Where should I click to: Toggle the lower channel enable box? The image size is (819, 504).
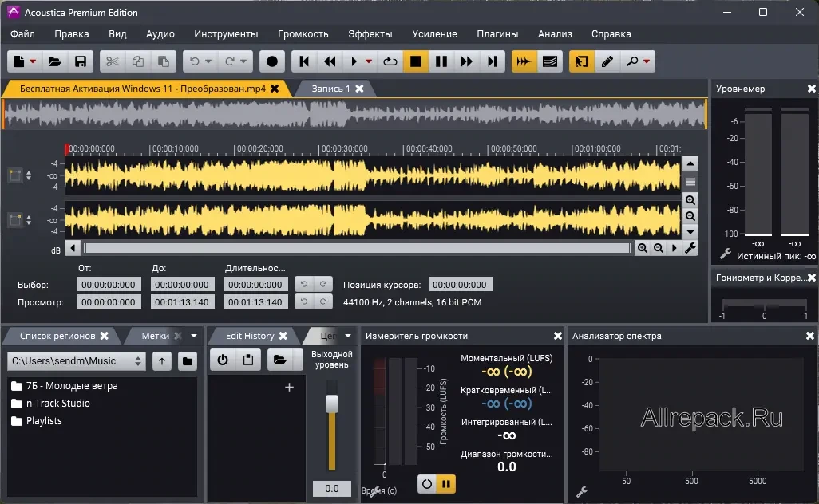point(15,220)
